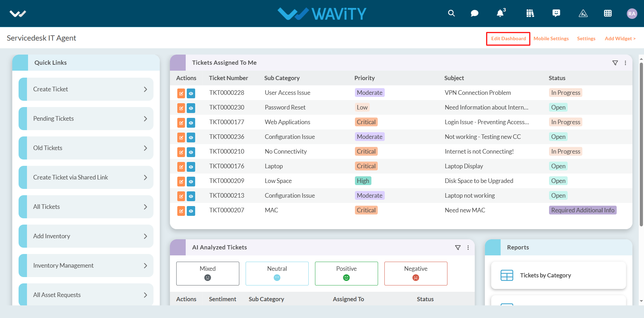Filter the Tickets Assigned To Me widget
This screenshot has height=318, width=644.
point(615,63)
